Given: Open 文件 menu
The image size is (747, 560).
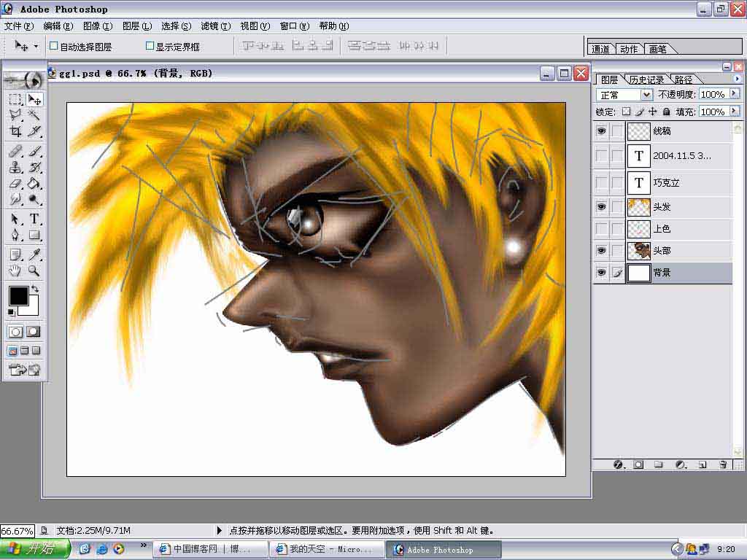Looking at the screenshot, I should (x=19, y=26).
